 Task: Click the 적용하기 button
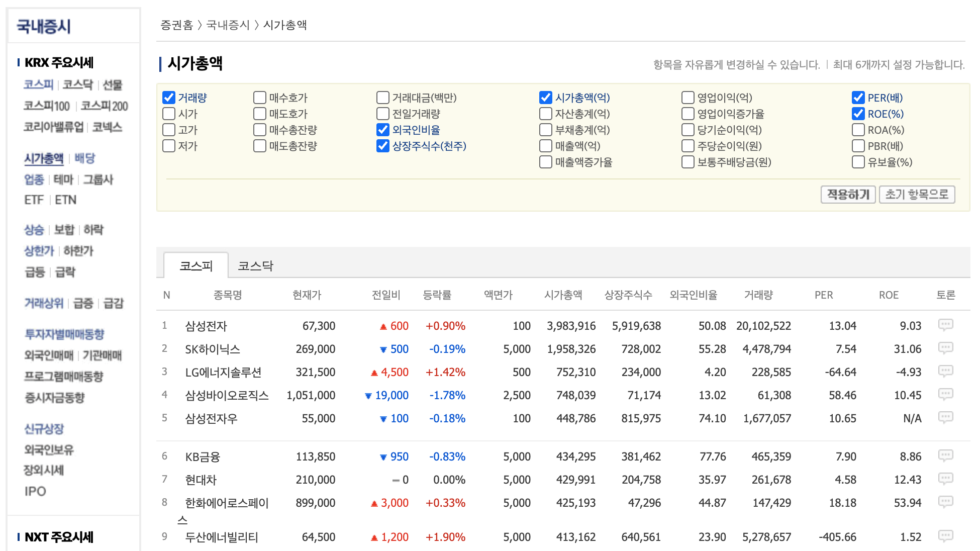(x=848, y=195)
